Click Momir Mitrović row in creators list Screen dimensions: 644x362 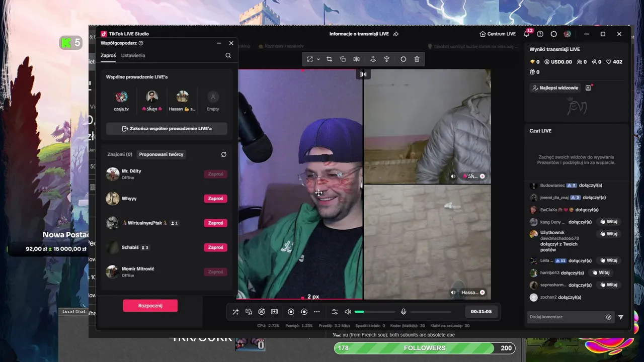[167, 271]
